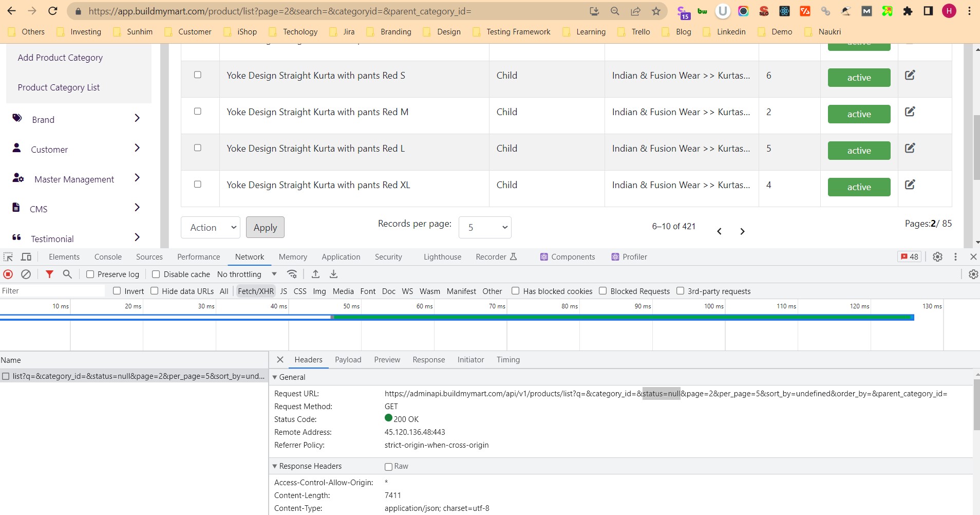Open No throttling dropdown
Screen dimensions: 980x515
pos(247,274)
